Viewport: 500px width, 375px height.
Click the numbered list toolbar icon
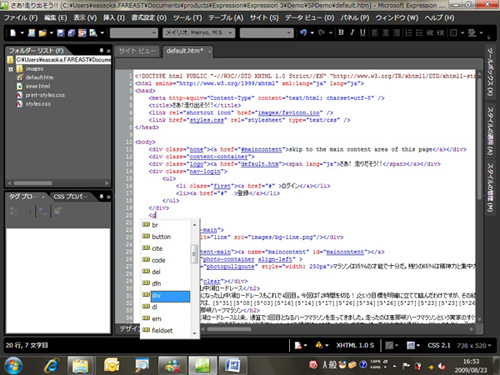408,33
